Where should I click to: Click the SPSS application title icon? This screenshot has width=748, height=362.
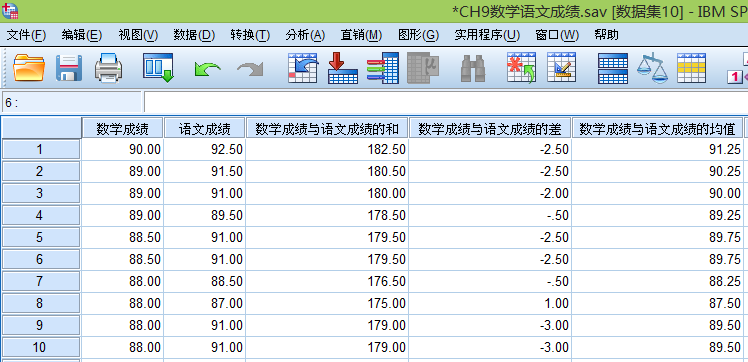(x=10, y=10)
